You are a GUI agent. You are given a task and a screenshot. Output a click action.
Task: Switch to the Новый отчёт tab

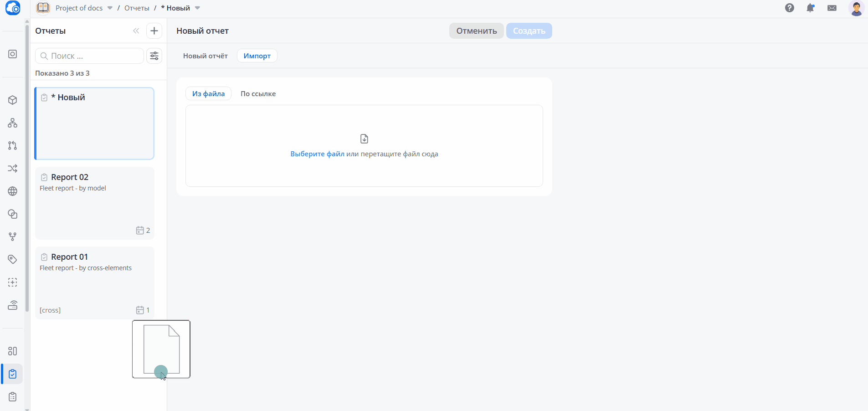[x=205, y=56]
